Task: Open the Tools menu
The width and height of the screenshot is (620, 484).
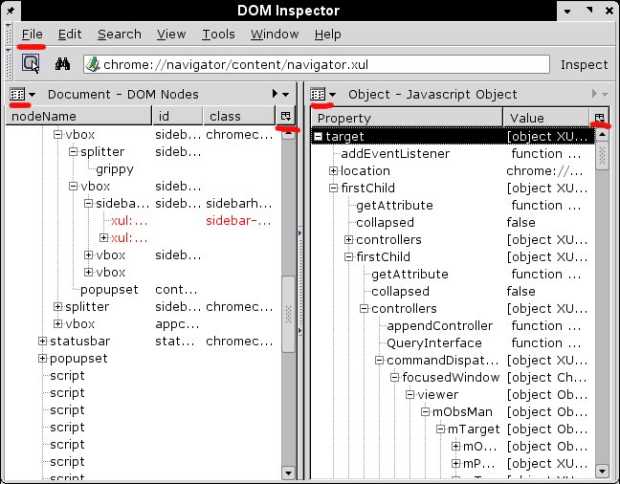Action: (219, 34)
